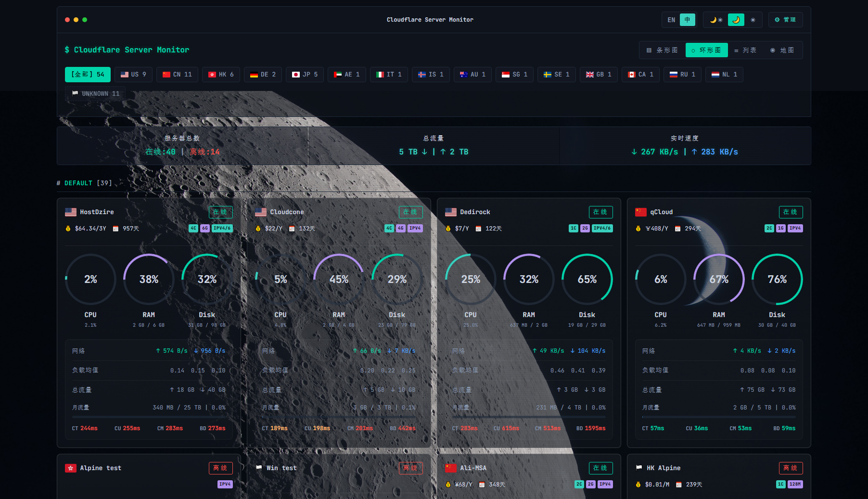The width and height of the screenshot is (868, 499).
Task: Filter servers by AE 1
Action: [346, 75]
